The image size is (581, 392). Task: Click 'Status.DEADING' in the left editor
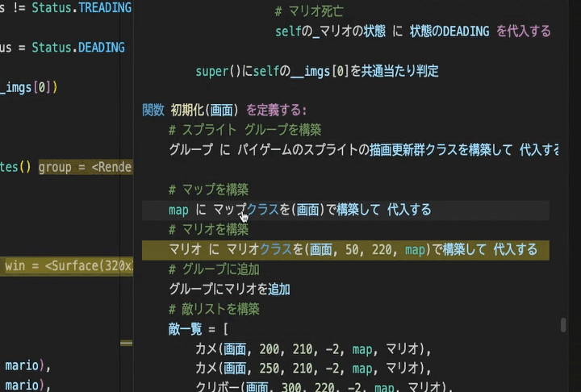[x=78, y=48]
